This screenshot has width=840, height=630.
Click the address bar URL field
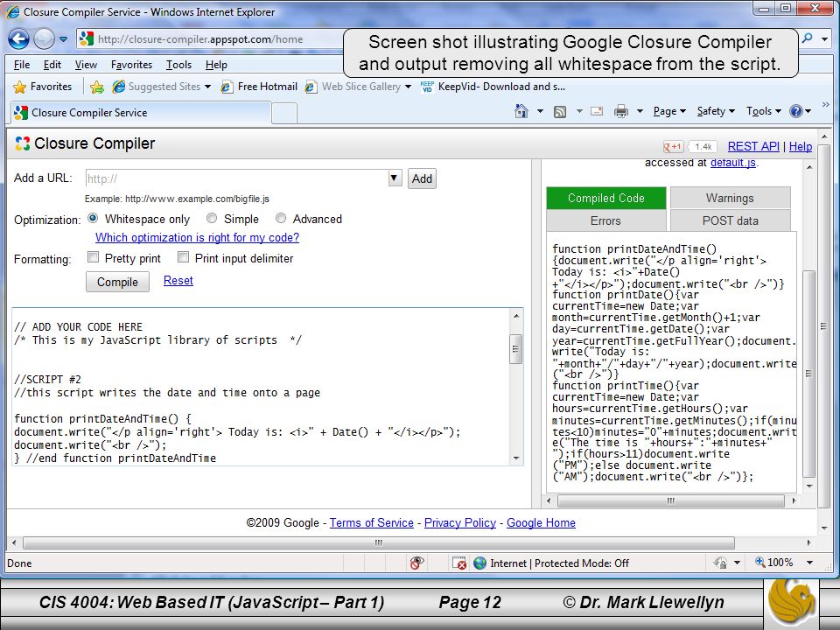pyautogui.click(x=209, y=39)
